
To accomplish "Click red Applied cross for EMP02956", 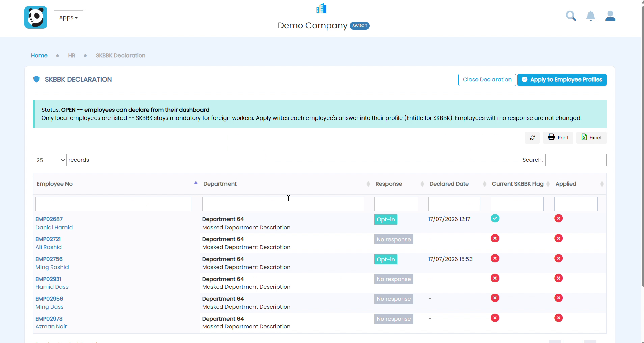I will (559, 298).
